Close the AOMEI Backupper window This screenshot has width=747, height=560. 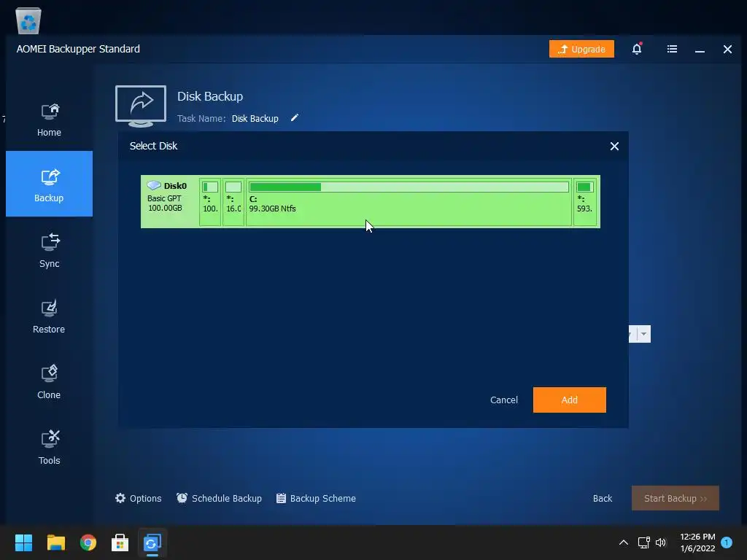(x=727, y=49)
